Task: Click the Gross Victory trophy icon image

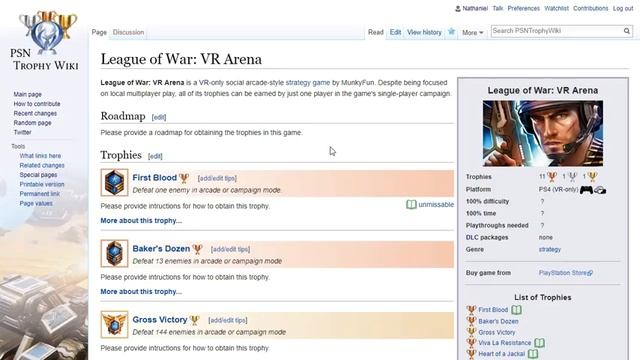Action: pyautogui.click(x=114, y=324)
